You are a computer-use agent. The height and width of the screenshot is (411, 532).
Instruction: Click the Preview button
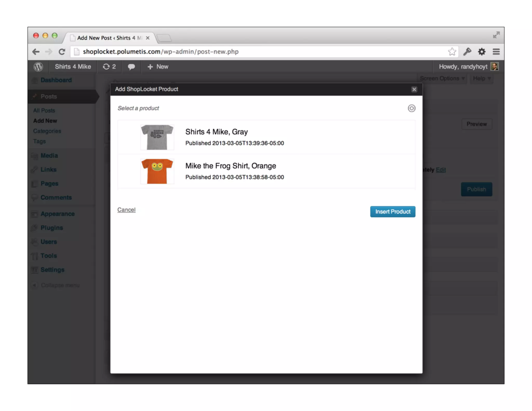coord(477,124)
